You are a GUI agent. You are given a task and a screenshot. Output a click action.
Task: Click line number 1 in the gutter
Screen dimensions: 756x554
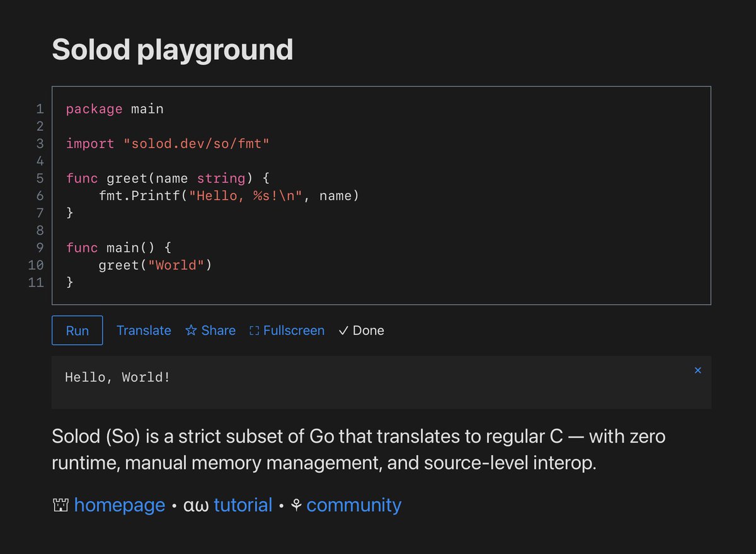pos(40,109)
